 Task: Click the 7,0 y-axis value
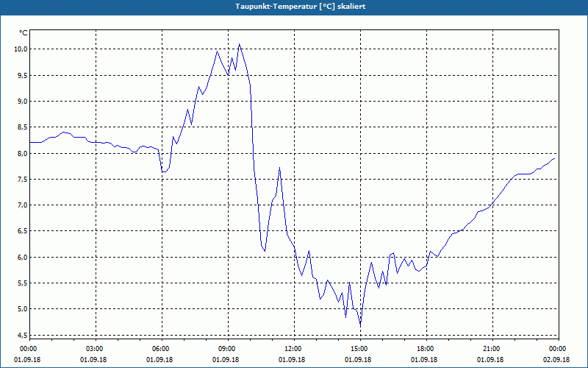tap(23, 205)
